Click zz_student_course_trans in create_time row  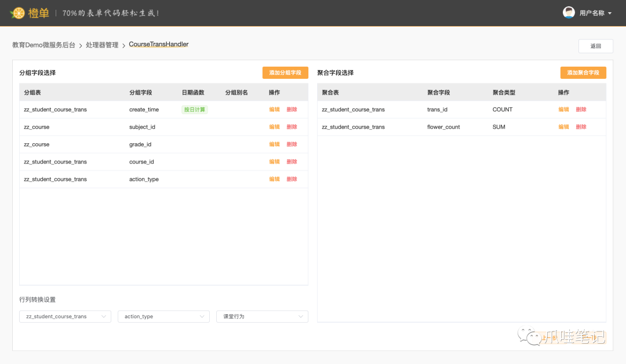coord(55,110)
